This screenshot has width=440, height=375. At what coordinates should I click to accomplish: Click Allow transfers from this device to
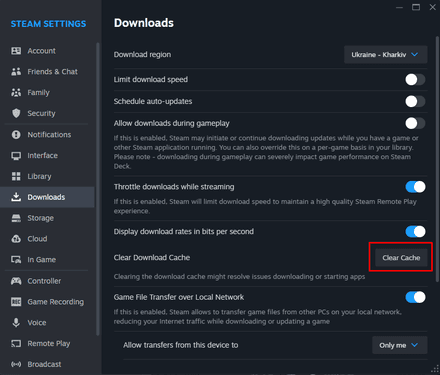coord(180,345)
